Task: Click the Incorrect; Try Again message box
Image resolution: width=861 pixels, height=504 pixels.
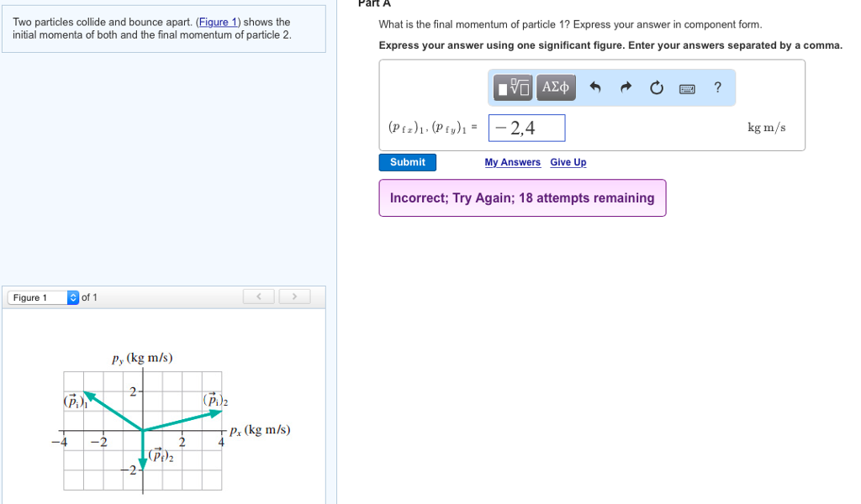Action: [x=521, y=197]
